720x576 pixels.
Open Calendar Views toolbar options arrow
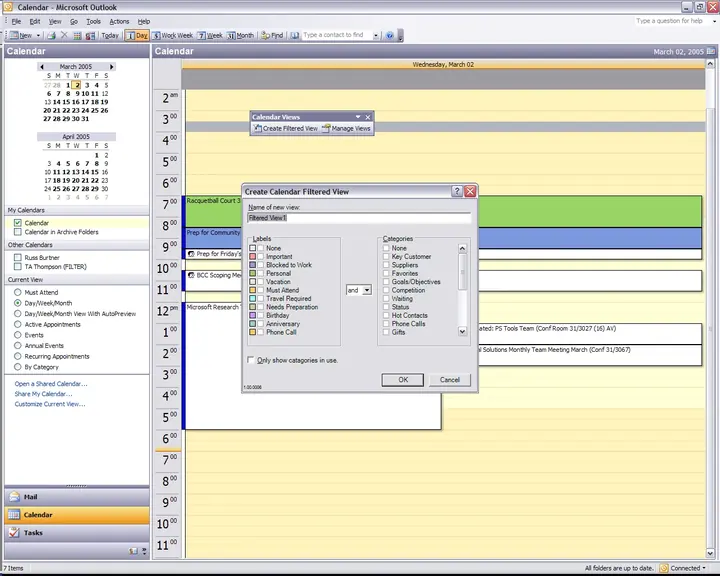click(x=358, y=117)
